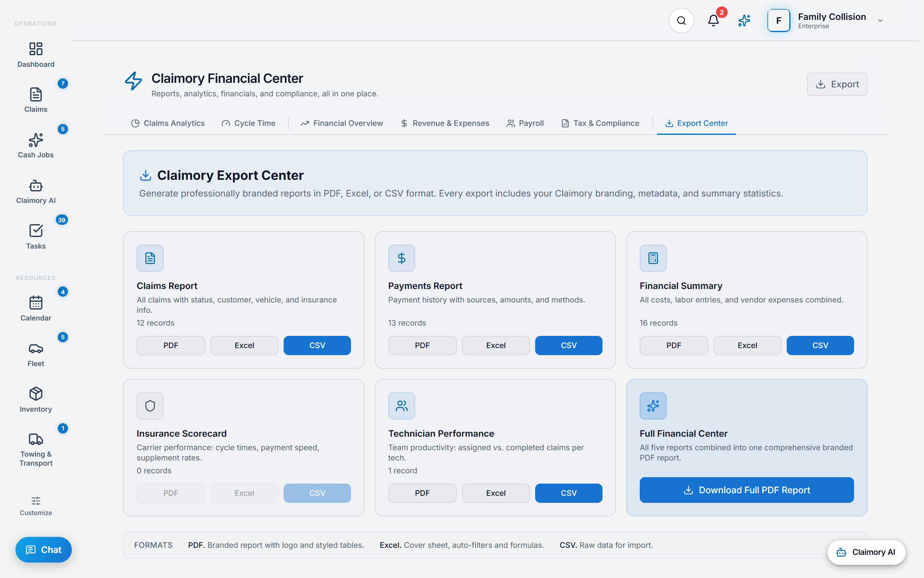This screenshot has width=924, height=578.
Task: Export Technician Performance as CSV
Action: (x=569, y=493)
